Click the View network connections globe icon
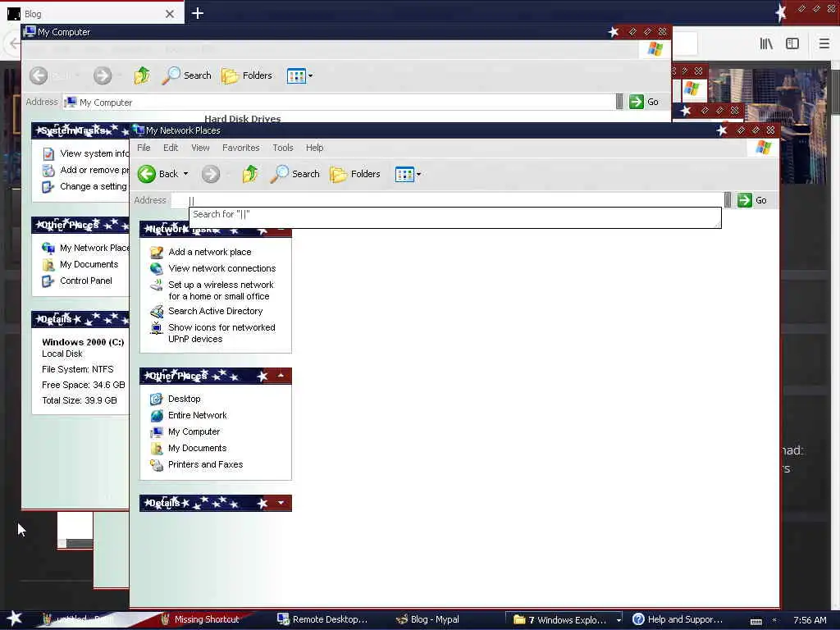This screenshot has width=840, height=630. (157, 268)
